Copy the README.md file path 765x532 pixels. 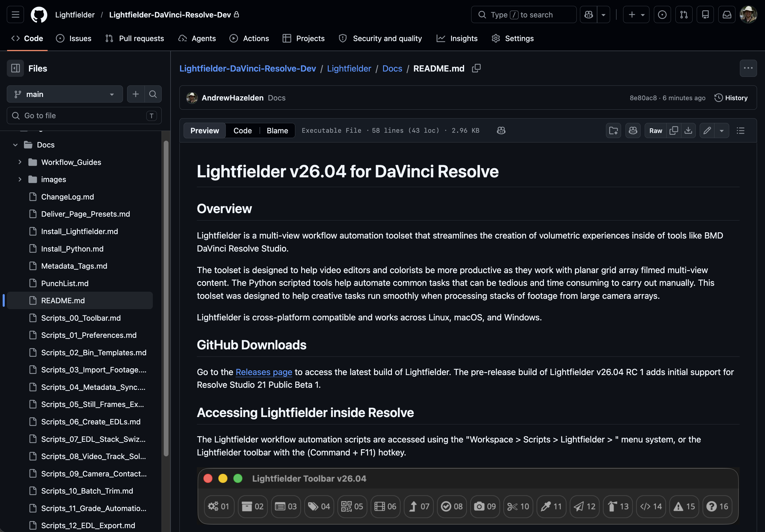[476, 68]
